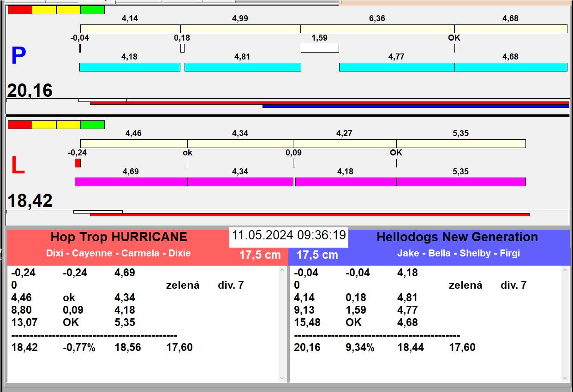The image size is (573, 392).
Task: Click the green start light in lane L
Action: [x=92, y=125]
